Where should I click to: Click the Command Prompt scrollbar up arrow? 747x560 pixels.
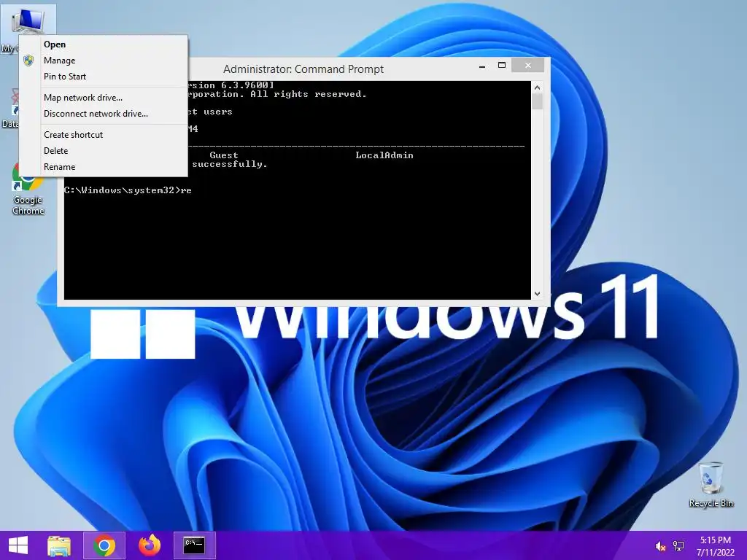click(x=538, y=87)
